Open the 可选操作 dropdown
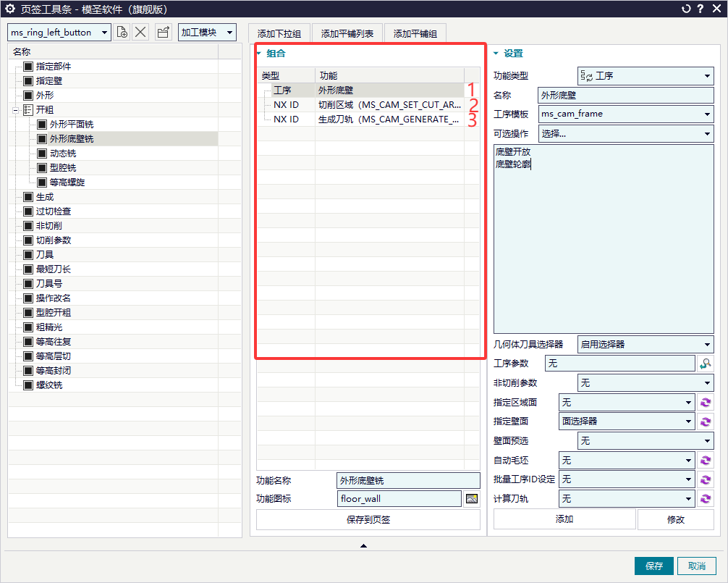Viewport: 728px width, 583px height. [626, 134]
